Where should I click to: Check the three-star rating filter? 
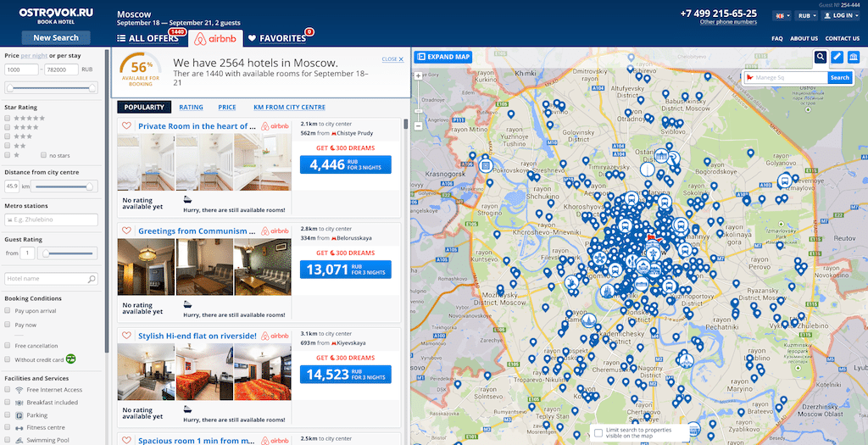7,136
